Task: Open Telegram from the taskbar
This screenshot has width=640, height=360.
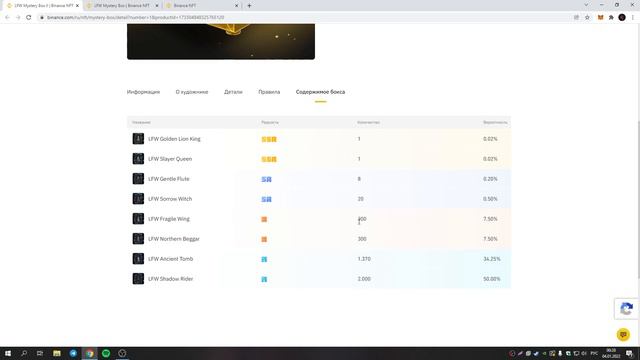Action: pyautogui.click(x=73, y=353)
